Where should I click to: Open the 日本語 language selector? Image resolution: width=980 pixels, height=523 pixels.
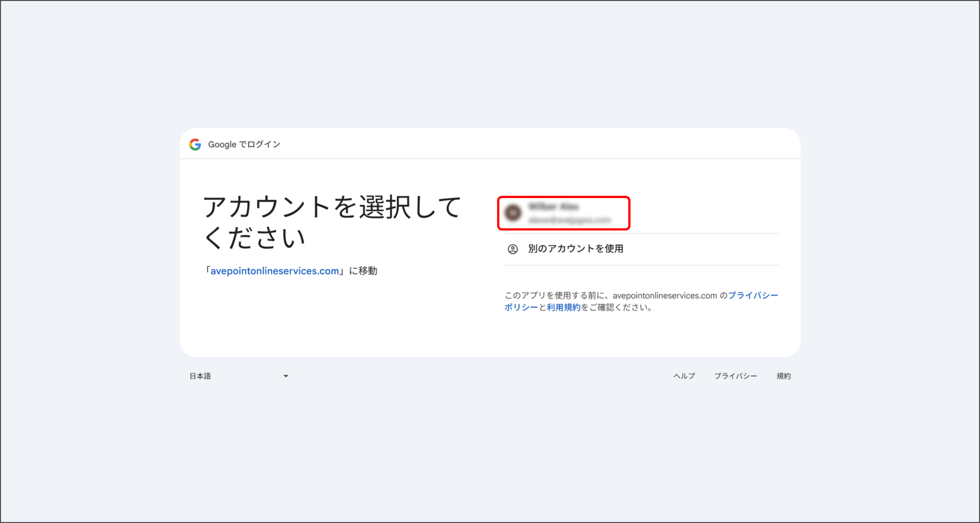pyautogui.click(x=200, y=376)
